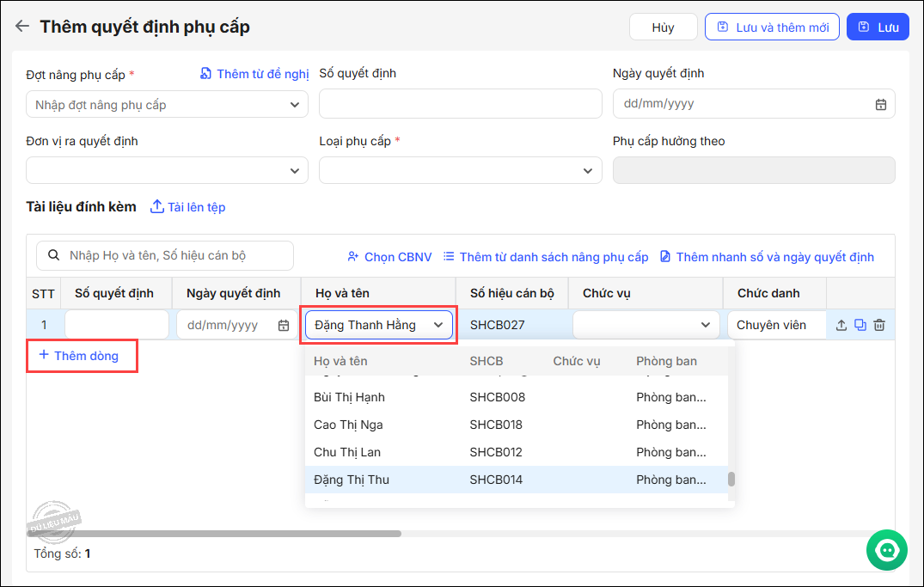This screenshot has width=924, height=587.
Task: Expand the Đơn vị ra quyết định dropdown
Action: 293,171
